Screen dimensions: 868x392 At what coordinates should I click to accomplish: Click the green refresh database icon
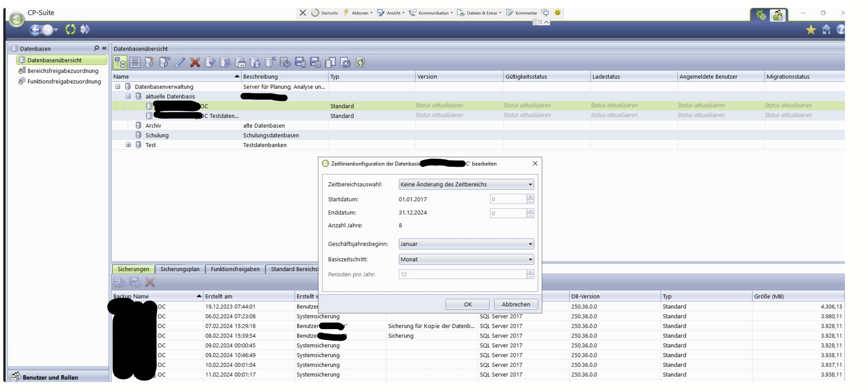click(360, 62)
